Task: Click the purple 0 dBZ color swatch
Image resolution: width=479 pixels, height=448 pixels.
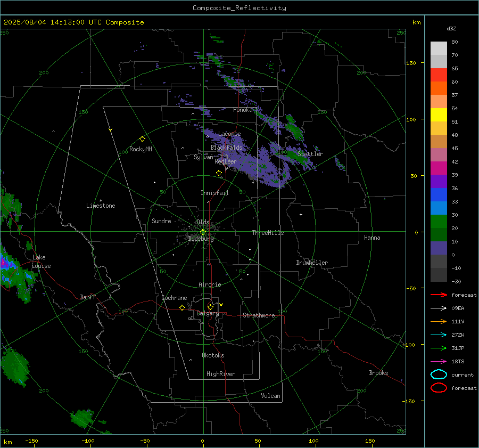Action: pyautogui.click(x=439, y=248)
